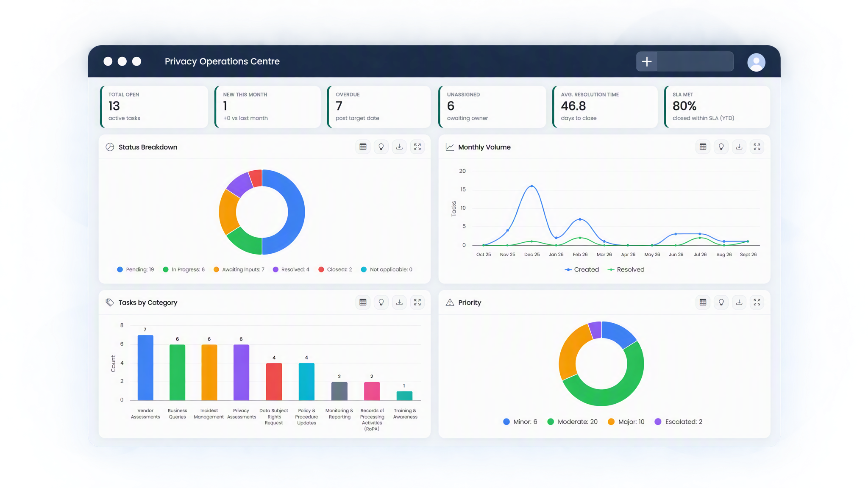Click lightbulb insights icon in Tasks by Category
Screen dimensions: 868x488
pos(381,302)
